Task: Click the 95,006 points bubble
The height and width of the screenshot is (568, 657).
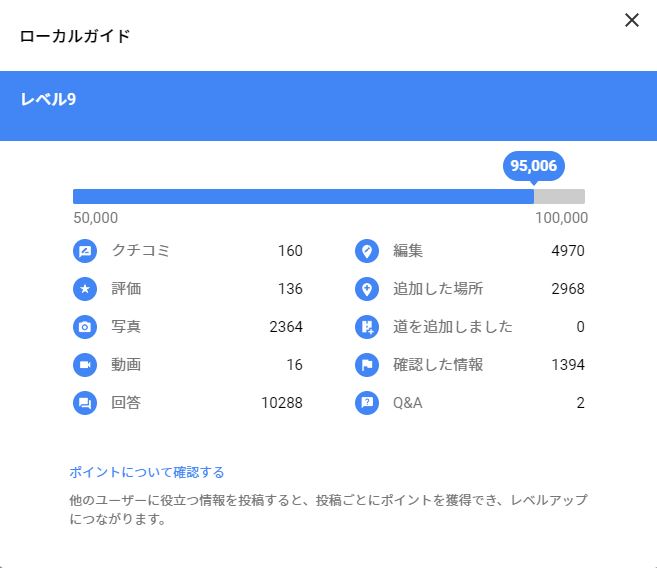Action: coord(534,166)
